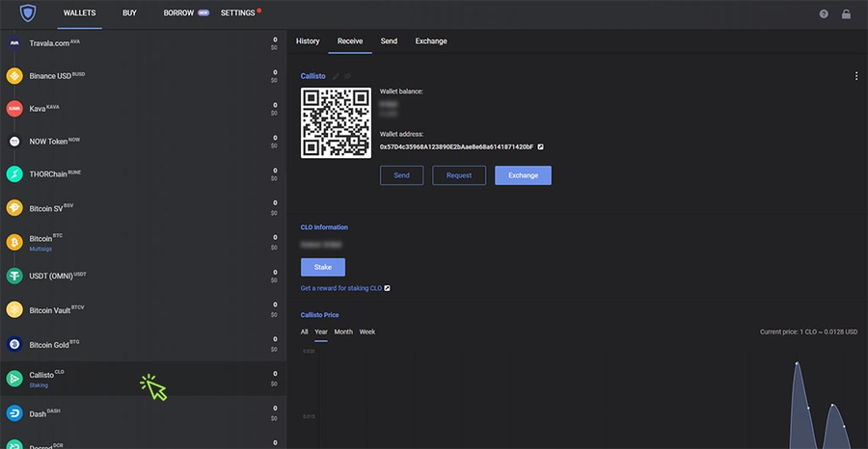Click the Guarda shield logo
This screenshot has width=868, height=449.
click(27, 13)
